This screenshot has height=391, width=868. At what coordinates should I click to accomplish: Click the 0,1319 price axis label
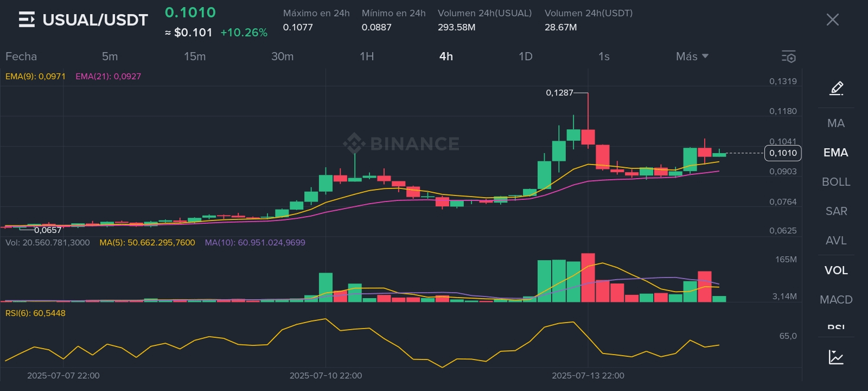[783, 81]
